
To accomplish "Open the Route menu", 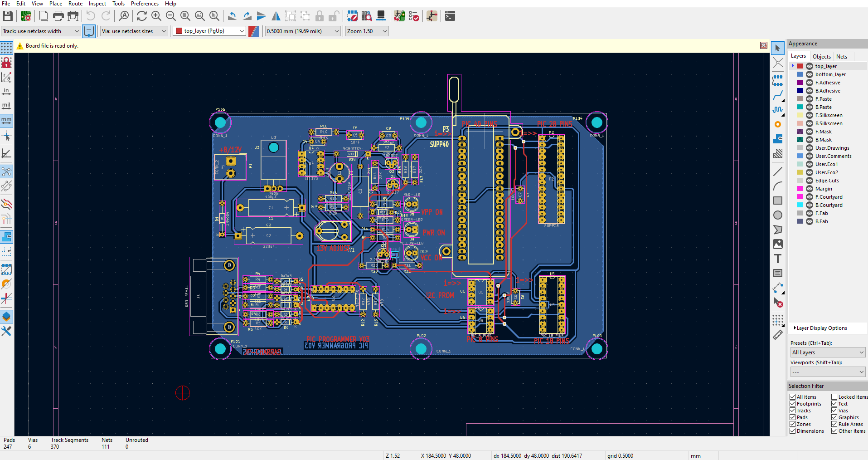I will pos(75,4).
